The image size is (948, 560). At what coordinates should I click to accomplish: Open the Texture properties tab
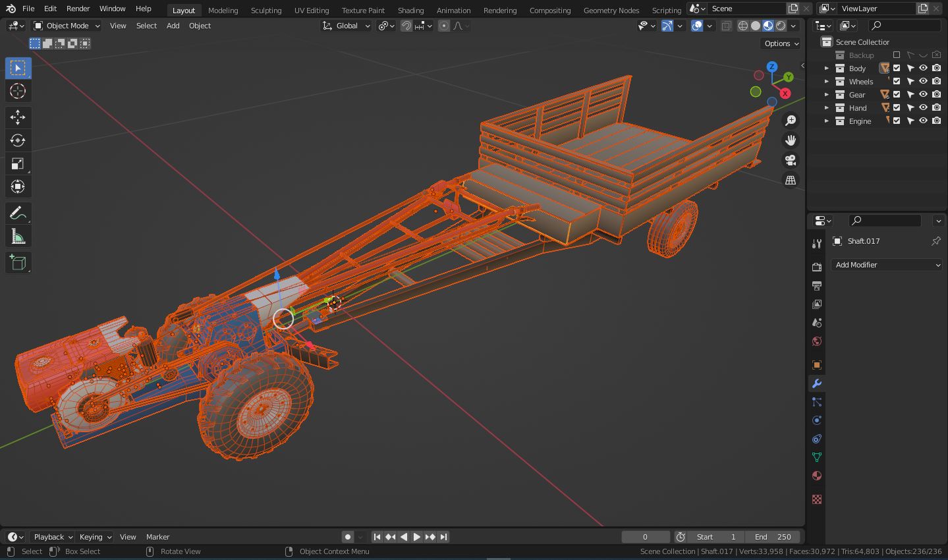817,499
